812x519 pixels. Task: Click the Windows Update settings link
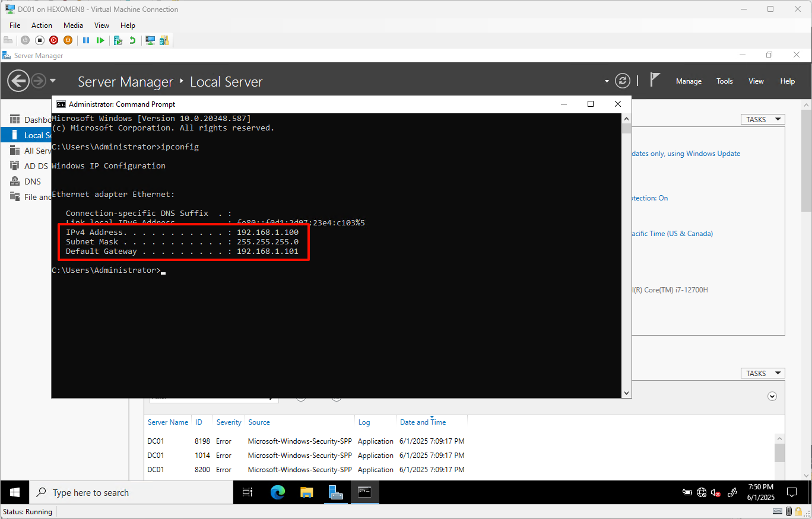point(686,154)
